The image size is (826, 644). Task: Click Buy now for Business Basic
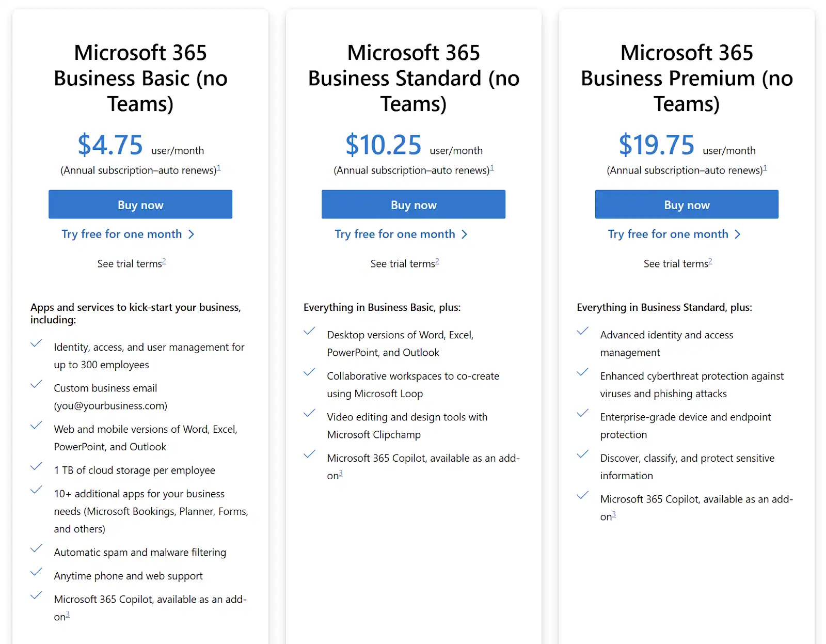140,205
